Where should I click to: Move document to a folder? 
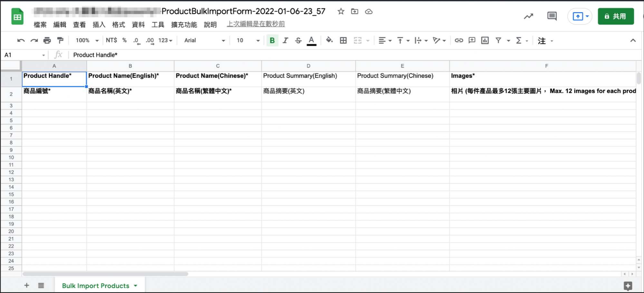[x=355, y=12]
